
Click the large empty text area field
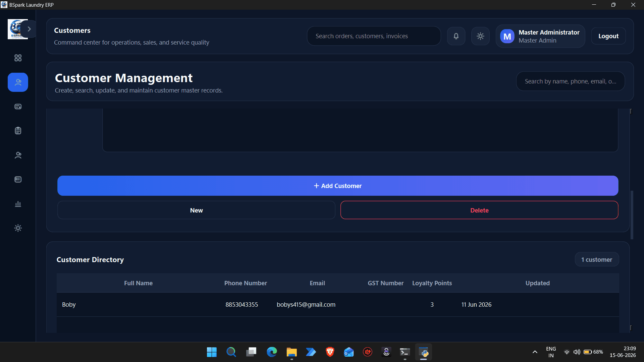click(360, 130)
